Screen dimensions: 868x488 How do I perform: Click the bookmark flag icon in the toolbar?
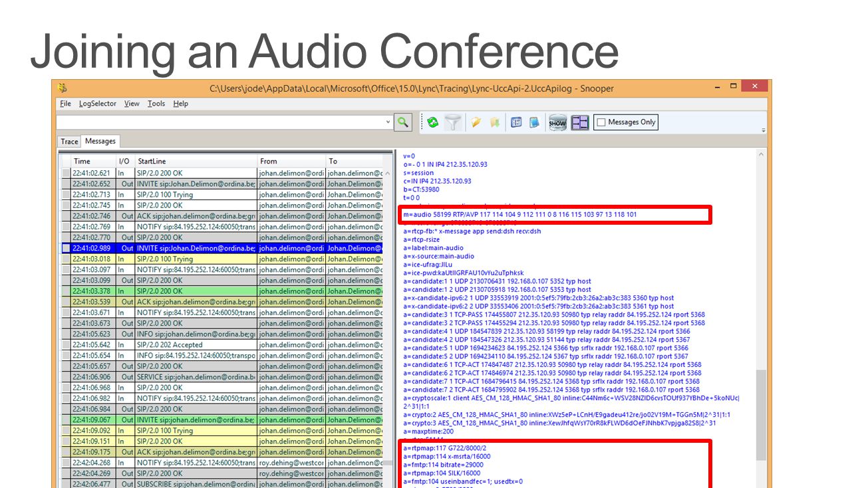tap(494, 122)
